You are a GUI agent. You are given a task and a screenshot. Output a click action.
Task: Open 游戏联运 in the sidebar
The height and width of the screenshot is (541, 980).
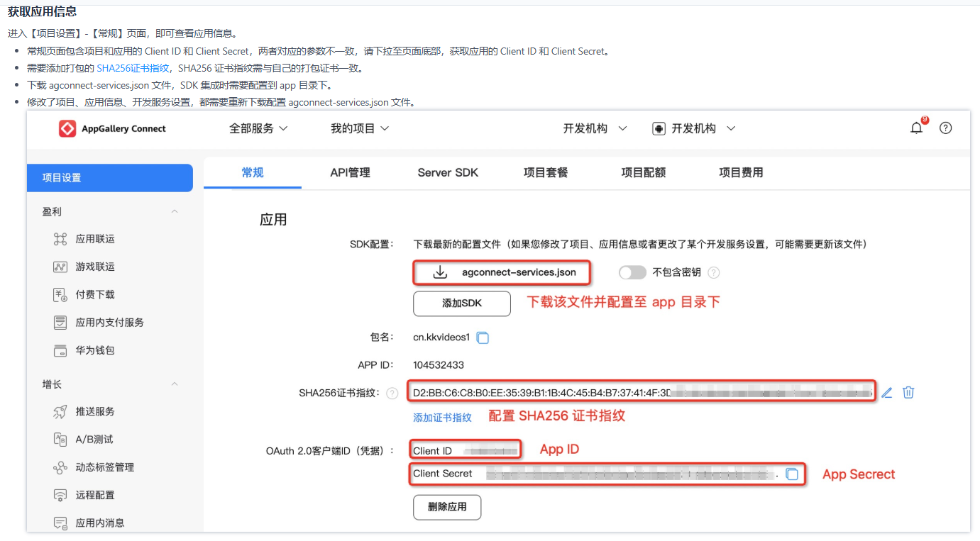pyautogui.click(x=95, y=267)
